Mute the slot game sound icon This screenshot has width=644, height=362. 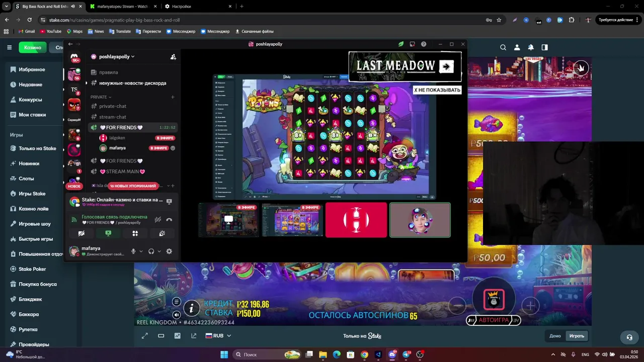point(176,315)
